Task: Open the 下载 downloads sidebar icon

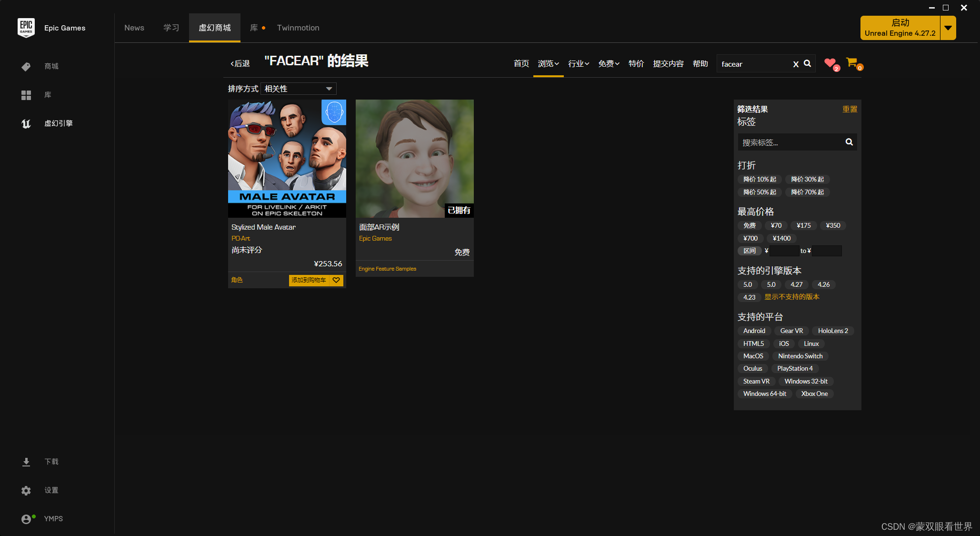Action: coord(26,462)
